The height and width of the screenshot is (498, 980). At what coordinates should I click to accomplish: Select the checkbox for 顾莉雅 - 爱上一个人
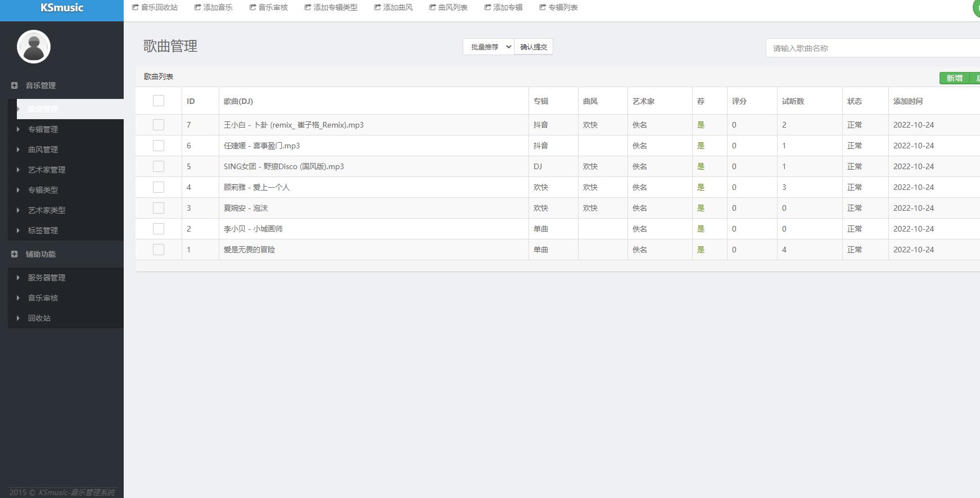(x=159, y=187)
